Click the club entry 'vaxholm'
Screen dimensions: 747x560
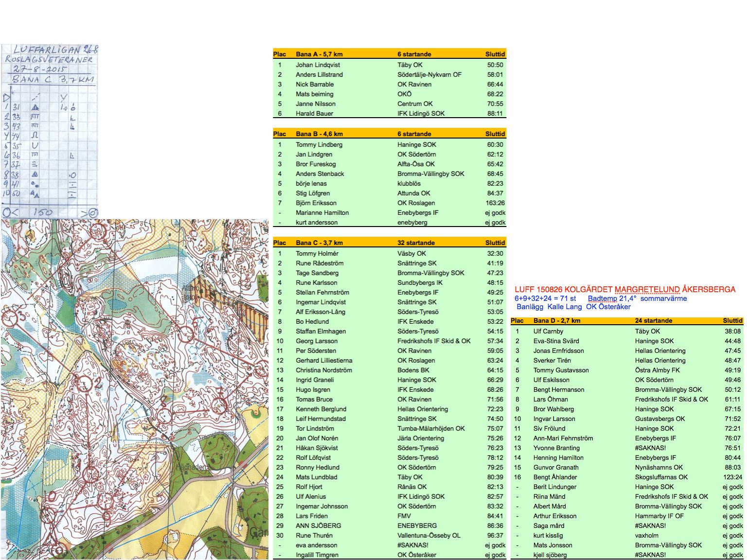coord(646,535)
